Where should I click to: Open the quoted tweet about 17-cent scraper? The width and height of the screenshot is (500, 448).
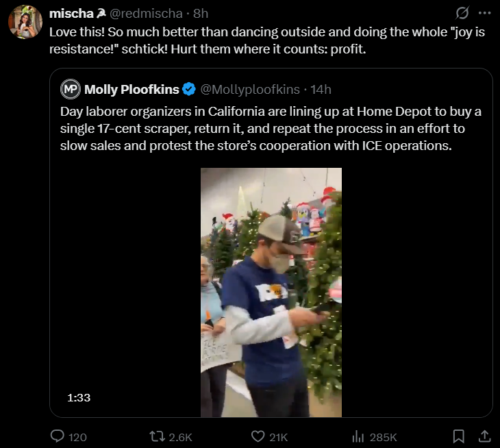pos(271,128)
